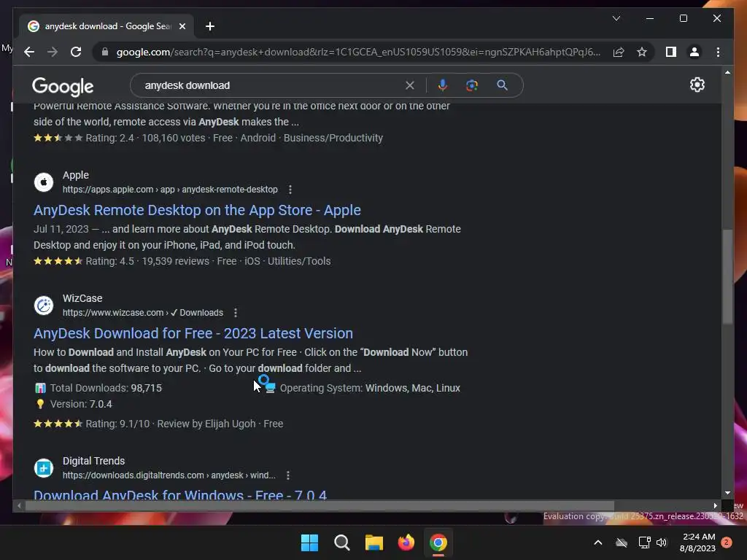Go to Google logo homepage
The width and height of the screenshot is (747, 560).
[x=63, y=87]
